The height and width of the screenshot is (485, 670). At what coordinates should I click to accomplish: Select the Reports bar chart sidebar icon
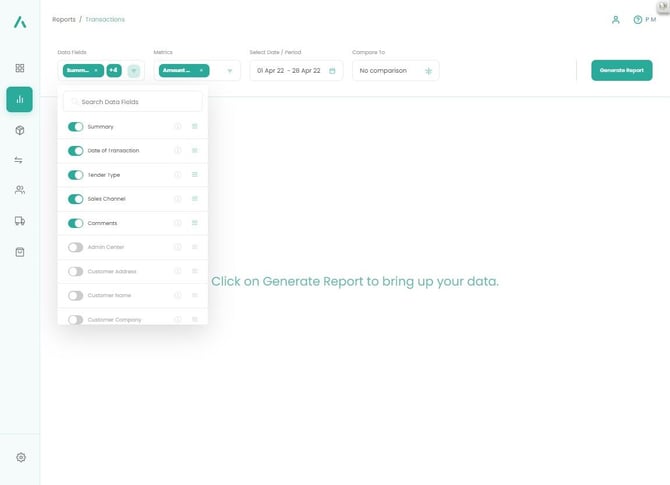[x=20, y=99]
